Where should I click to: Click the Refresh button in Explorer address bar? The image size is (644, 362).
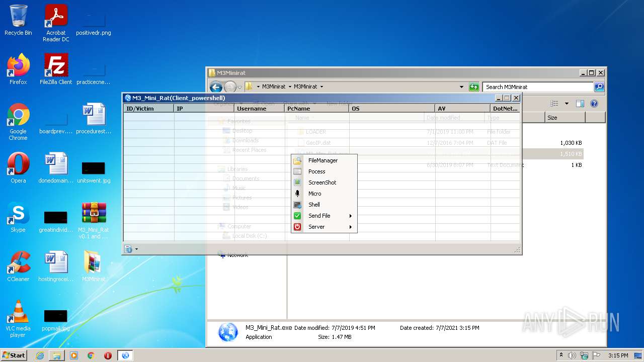click(473, 87)
